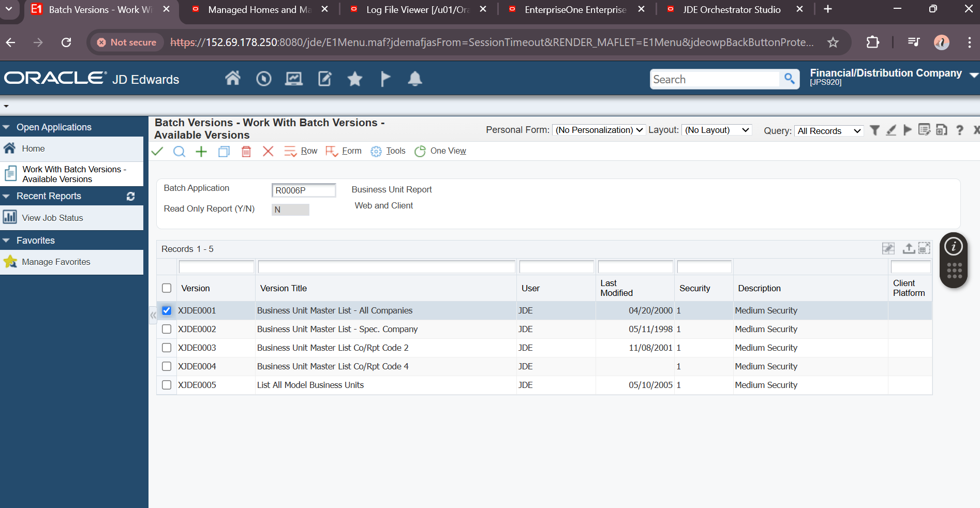Click Manage Favorites in sidebar

(x=56, y=262)
